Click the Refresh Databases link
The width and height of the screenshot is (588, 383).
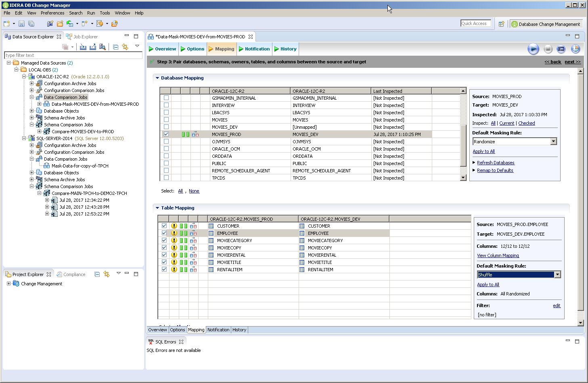click(496, 163)
